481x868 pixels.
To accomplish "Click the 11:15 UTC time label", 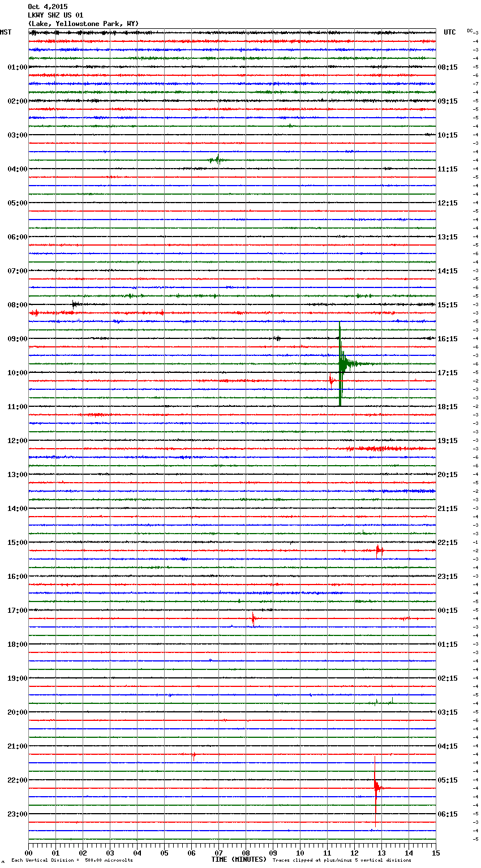I will (x=448, y=169).
